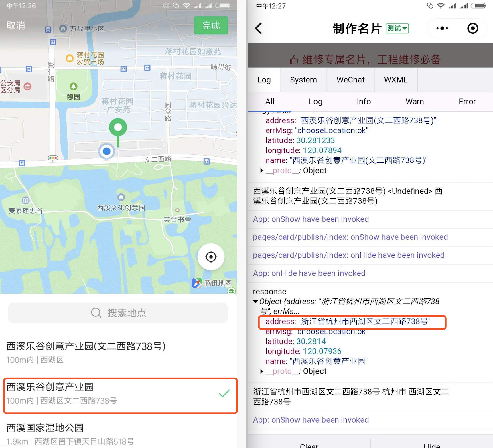Tap the battery icon in right status bar
This screenshot has height=448, width=493.
coord(478,6)
